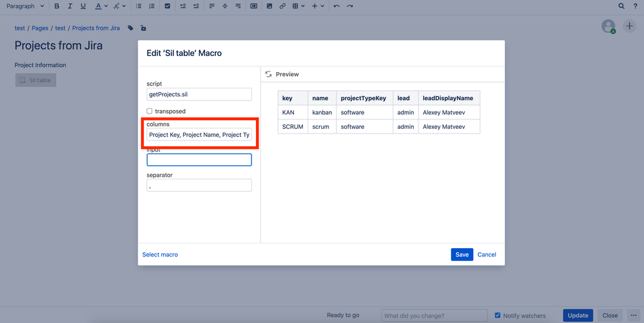Apply italic formatting from the toolbar
The width and height of the screenshot is (644, 323).
click(70, 6)
